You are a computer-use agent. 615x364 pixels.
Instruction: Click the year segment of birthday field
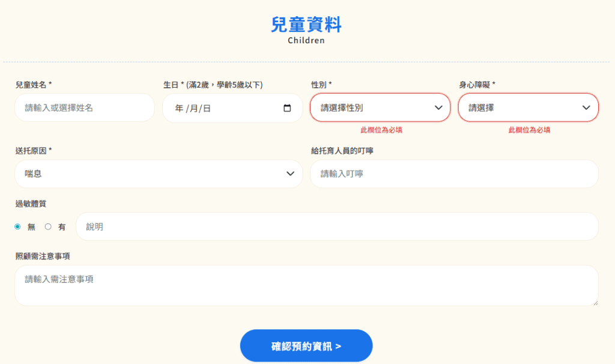click(x=179, y=109)
